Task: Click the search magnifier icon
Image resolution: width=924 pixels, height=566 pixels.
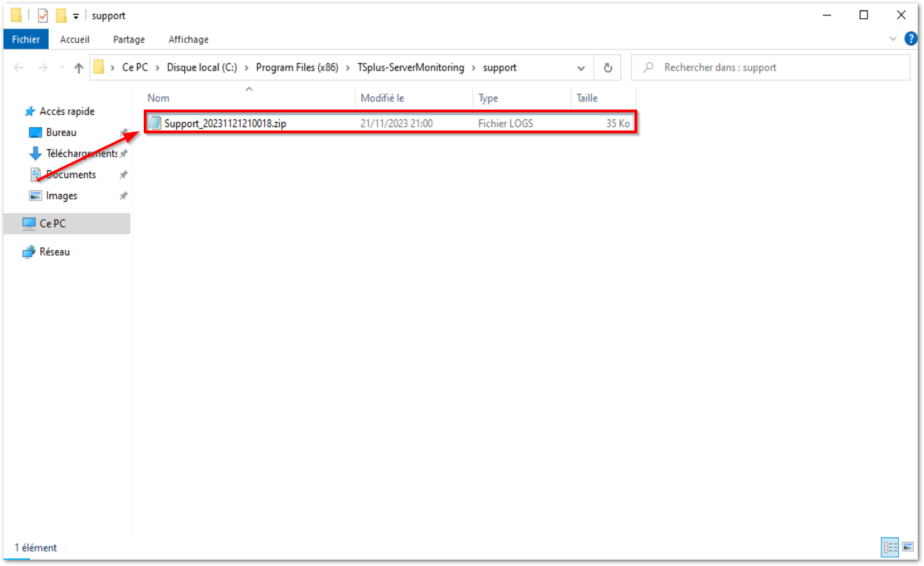Action: pyautogui.click(x=648, y=67)
